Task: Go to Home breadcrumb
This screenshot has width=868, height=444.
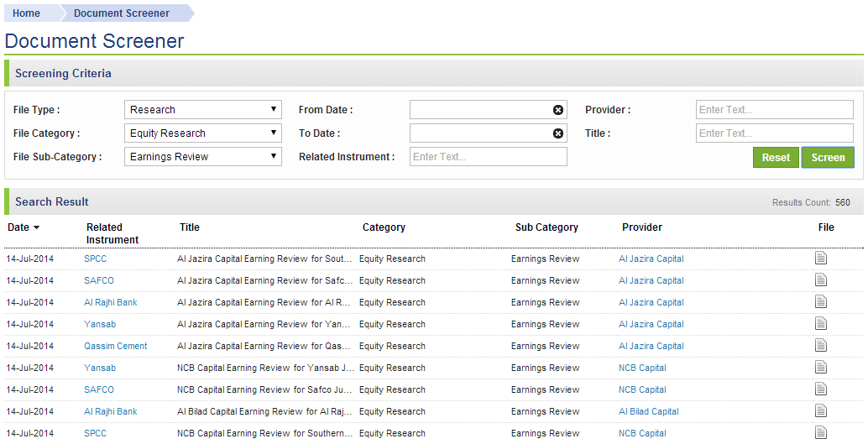Action: [x=27, y=13]
